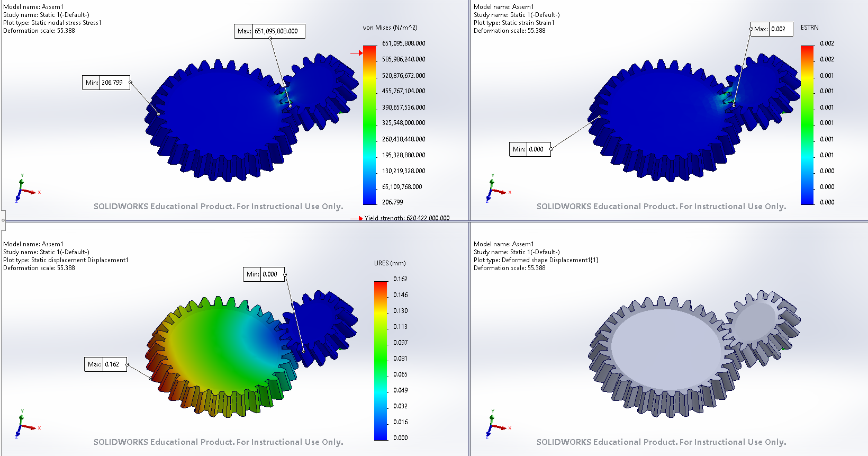
Task: Click the von Mises legend value 65,109,768.000
Action: pyautogui.click(x=402, y=187)
